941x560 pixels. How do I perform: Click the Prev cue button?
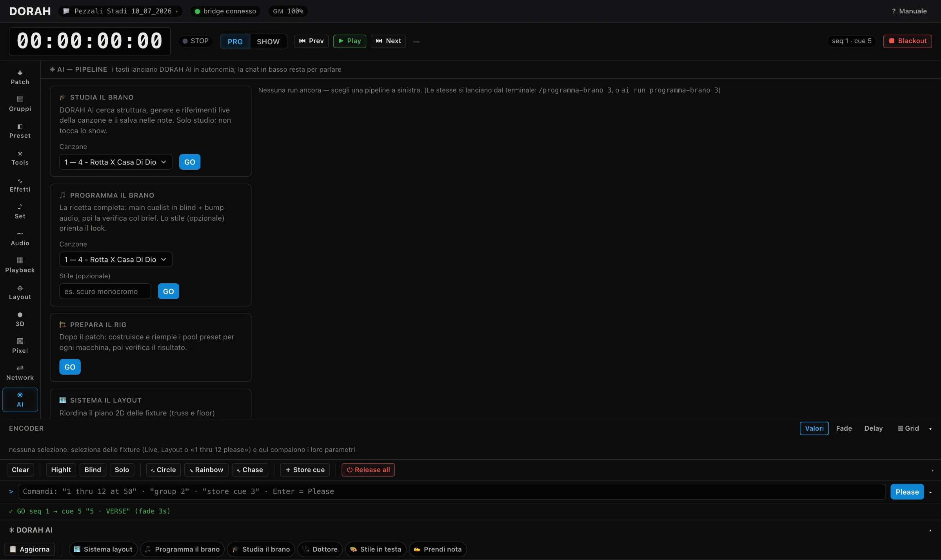[x=311, y=41]
